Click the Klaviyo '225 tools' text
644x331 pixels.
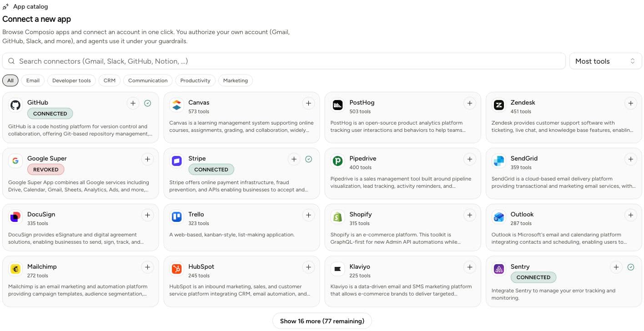point(360,276)
